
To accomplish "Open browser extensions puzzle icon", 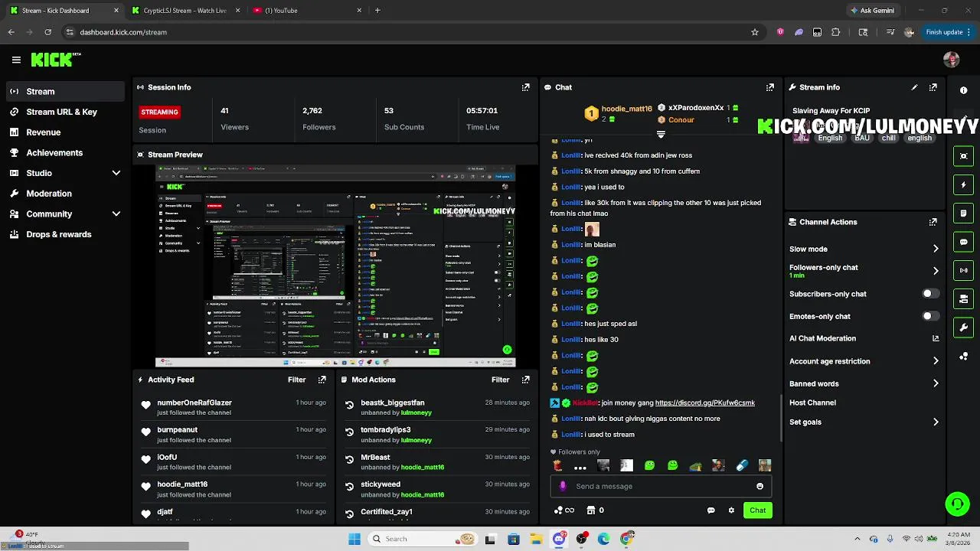I will 835,32.
